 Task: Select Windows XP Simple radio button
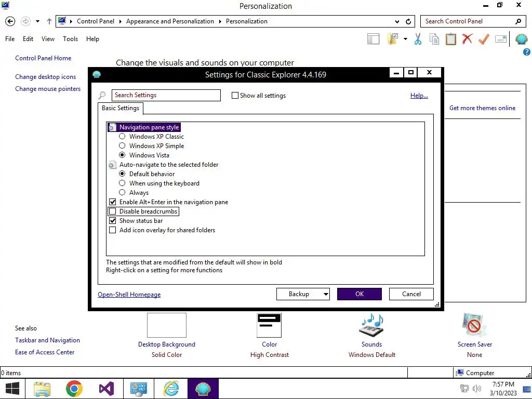tap(122, 145)
